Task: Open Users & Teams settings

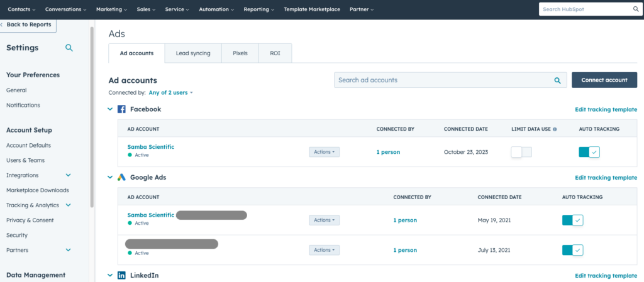Action: click(25, 160)
